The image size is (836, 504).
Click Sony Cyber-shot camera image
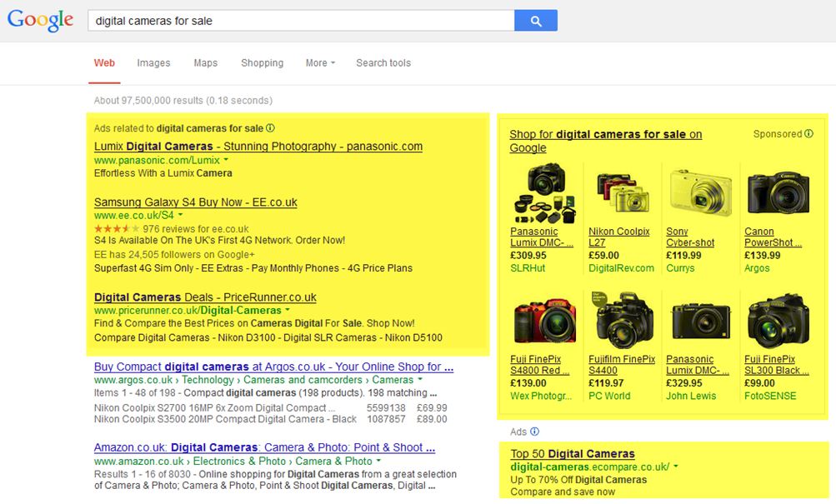point(701,193)
